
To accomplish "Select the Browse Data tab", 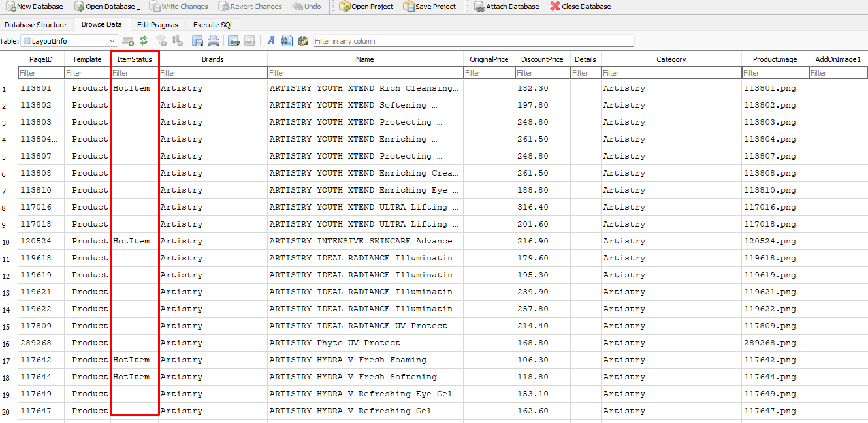I will 101,24.
